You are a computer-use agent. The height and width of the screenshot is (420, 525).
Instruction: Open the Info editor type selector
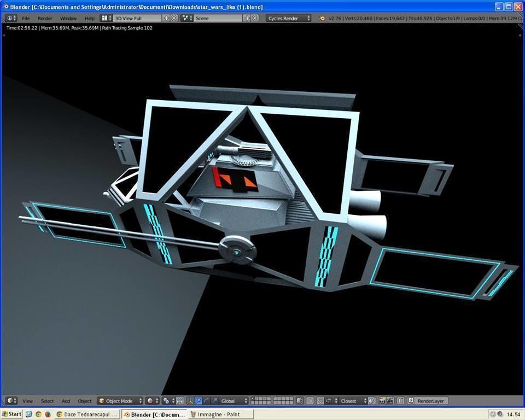tap(11, 18)
